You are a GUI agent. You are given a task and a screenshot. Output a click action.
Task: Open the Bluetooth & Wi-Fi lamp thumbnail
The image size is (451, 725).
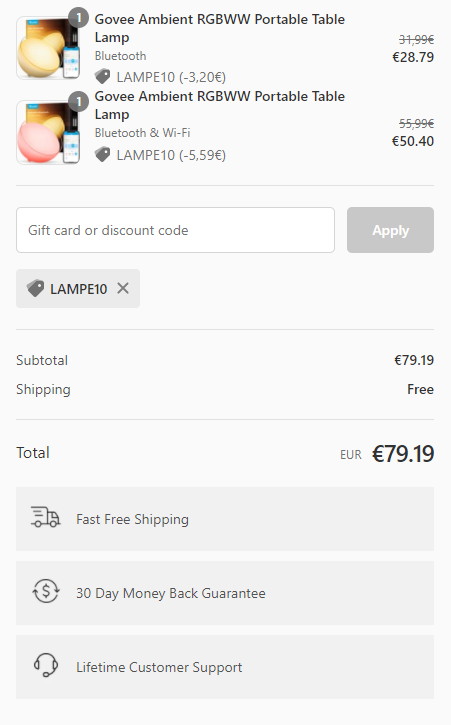[x=48, y=132]
